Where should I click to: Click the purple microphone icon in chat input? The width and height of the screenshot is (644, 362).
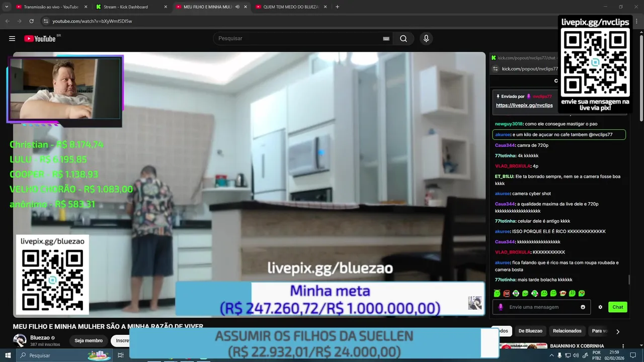pos(500,307)
